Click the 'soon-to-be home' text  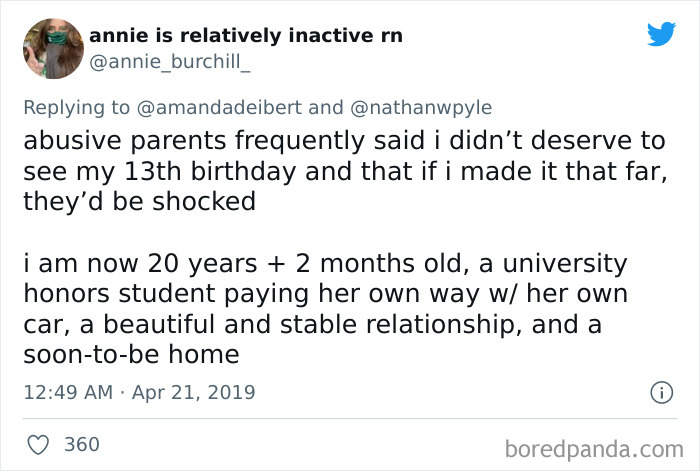pos(130,357)
